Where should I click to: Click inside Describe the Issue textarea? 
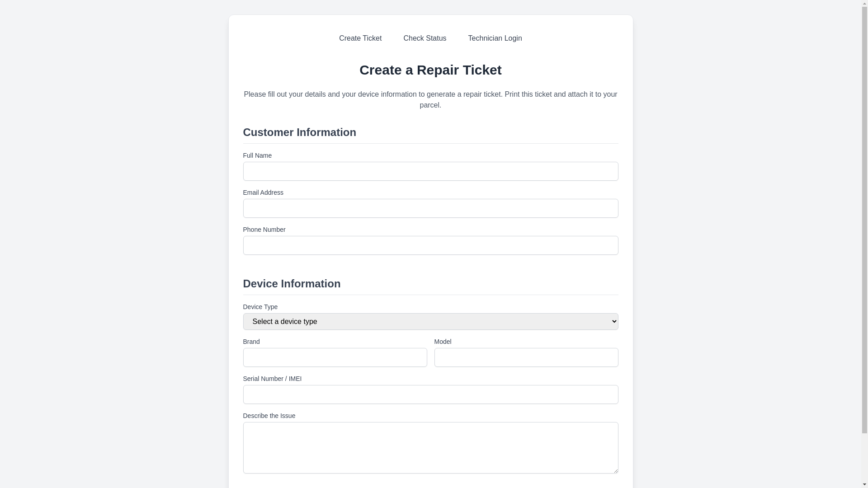pyautogui.click(x=430, y=448)
